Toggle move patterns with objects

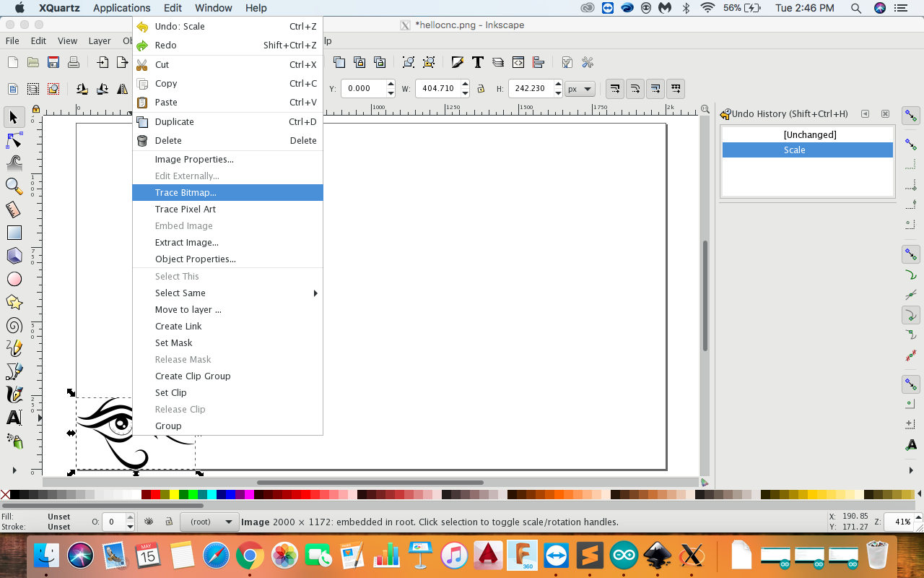point(676,89)
